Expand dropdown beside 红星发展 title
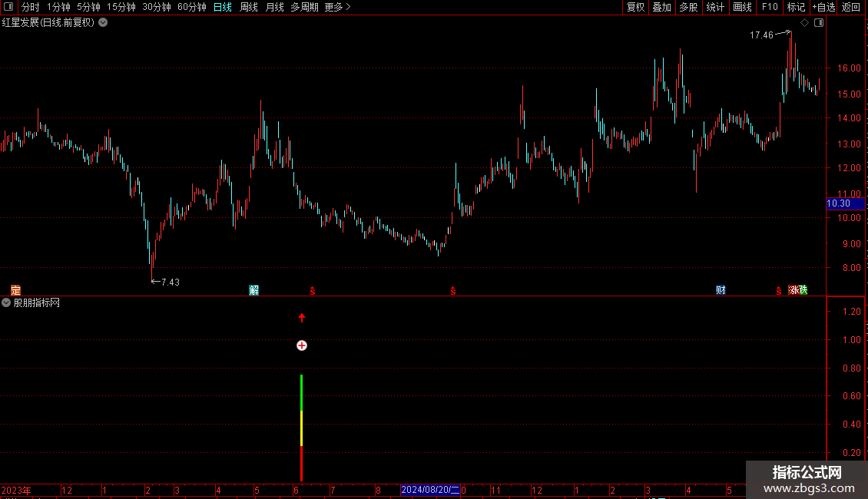The height and width of the screenshot is (499, 868). point(103,23)
